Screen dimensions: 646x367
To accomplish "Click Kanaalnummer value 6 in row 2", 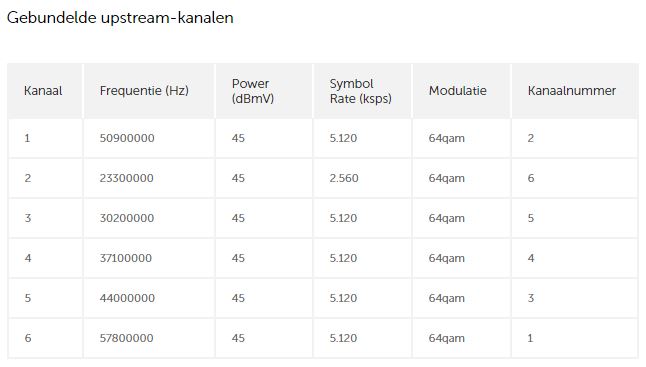I will tap(531, 178).
